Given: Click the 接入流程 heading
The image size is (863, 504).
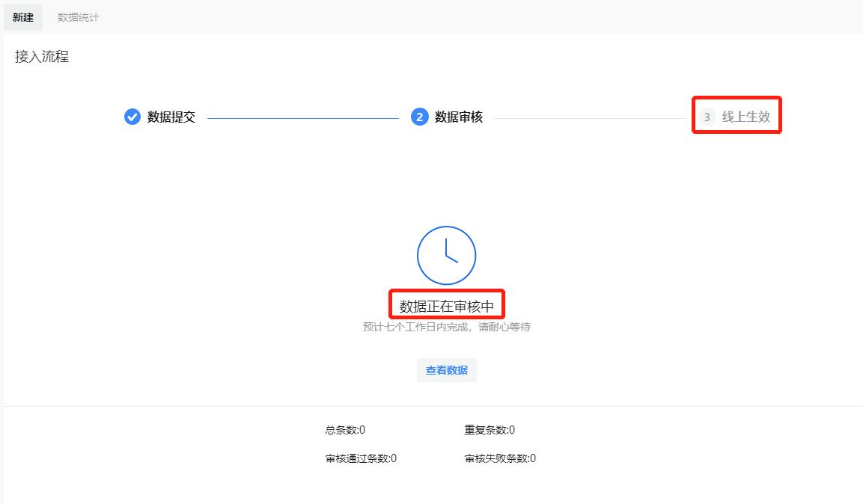Looking at the screenshot, I should [x=42, y=57].
